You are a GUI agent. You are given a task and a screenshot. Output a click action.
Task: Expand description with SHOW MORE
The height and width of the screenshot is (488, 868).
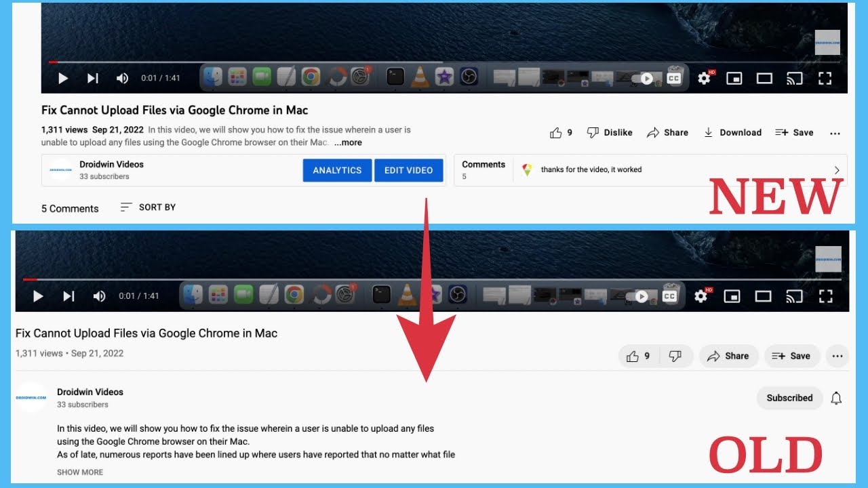80,472
